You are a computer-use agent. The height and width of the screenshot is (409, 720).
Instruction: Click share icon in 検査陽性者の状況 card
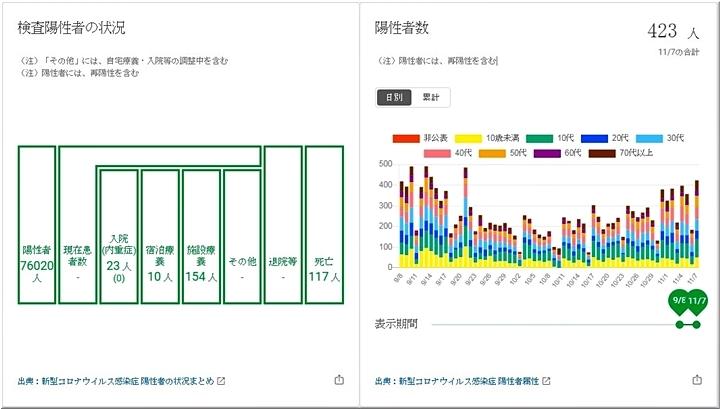tap(338, 380)
